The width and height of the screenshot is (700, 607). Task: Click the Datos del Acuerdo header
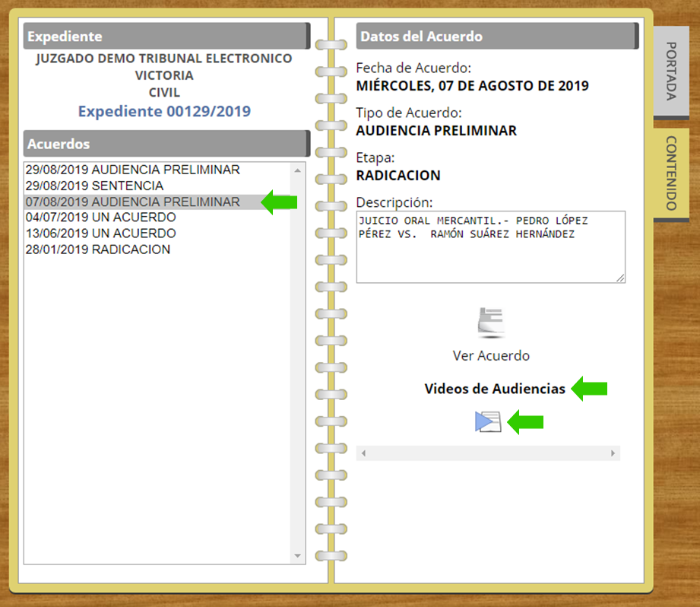coord(497,37)
